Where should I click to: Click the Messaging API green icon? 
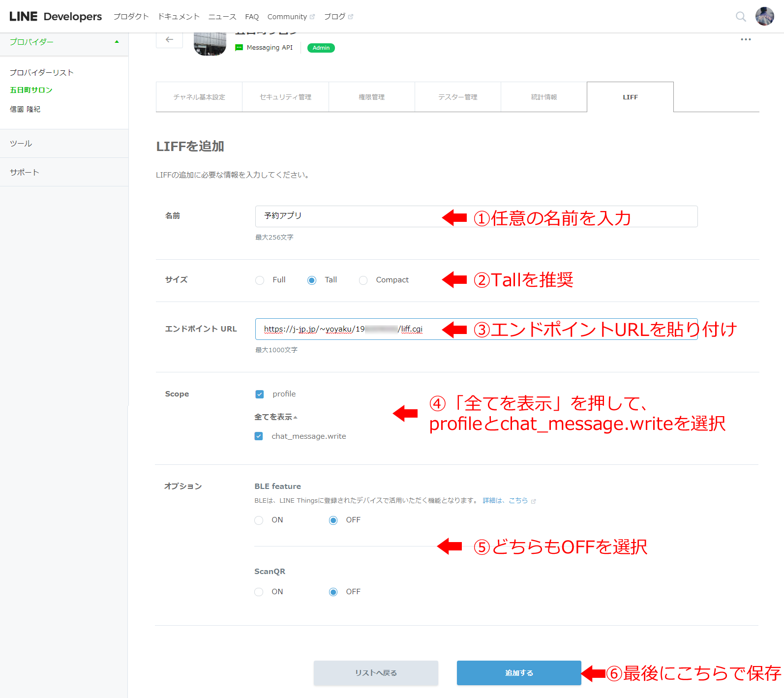239,48
